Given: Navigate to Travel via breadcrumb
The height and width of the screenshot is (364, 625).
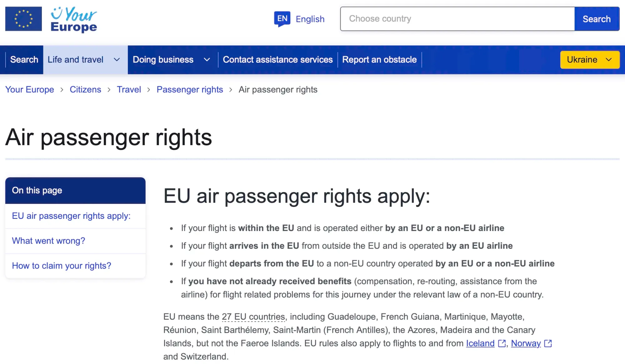Looking at the screenshot, I should point(129,90).
